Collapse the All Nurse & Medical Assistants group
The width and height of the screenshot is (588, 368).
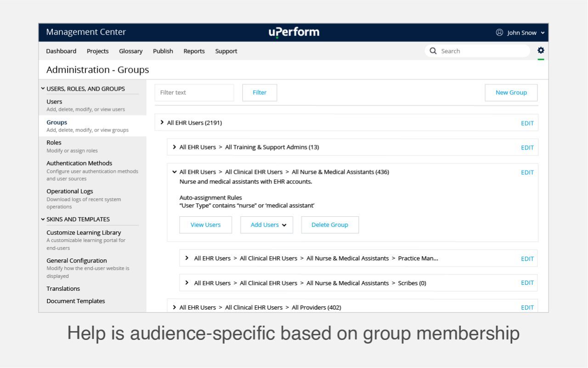coord(174,172)
